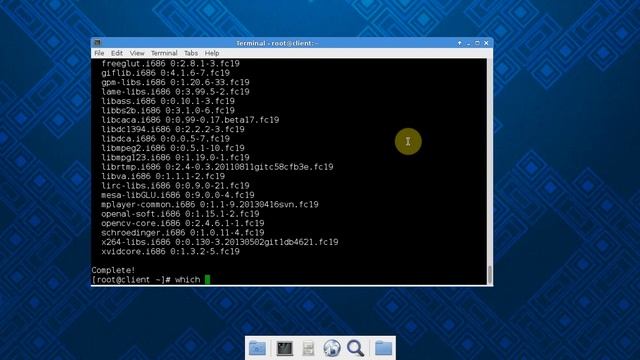This screenshot has height=360, width=640.
Task: Click the terminal scrollbar thumb
Action: point(490,274)
